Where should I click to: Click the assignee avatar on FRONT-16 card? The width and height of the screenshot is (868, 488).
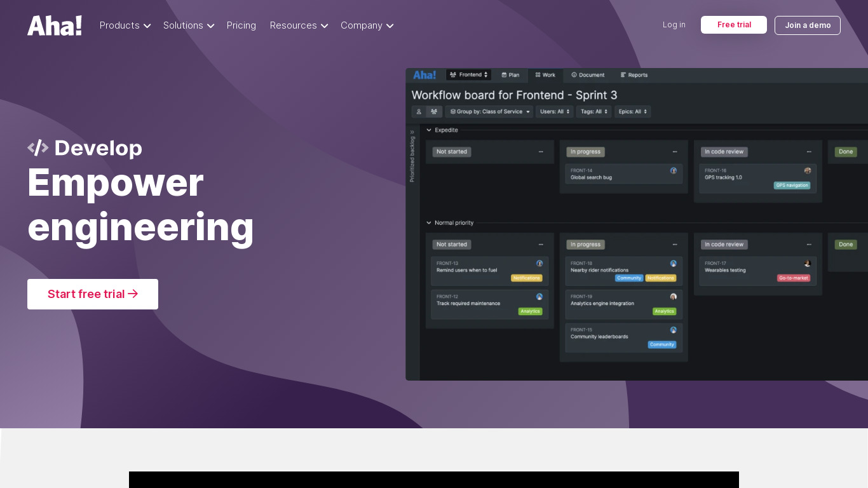tap(808, 170)
